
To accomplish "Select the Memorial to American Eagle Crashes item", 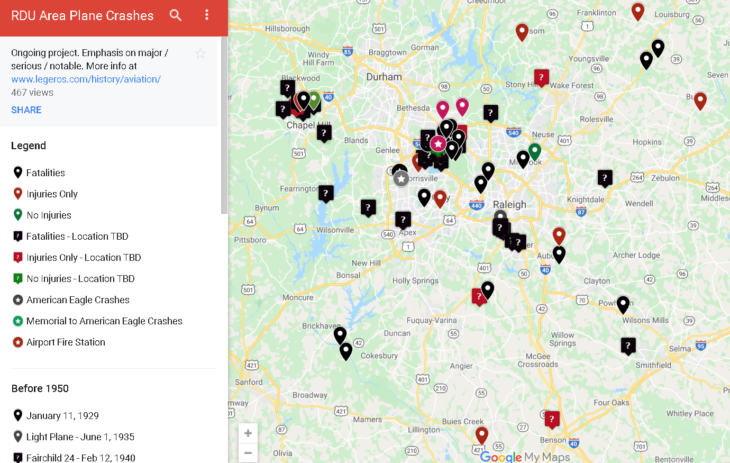I will coord(104,321).
